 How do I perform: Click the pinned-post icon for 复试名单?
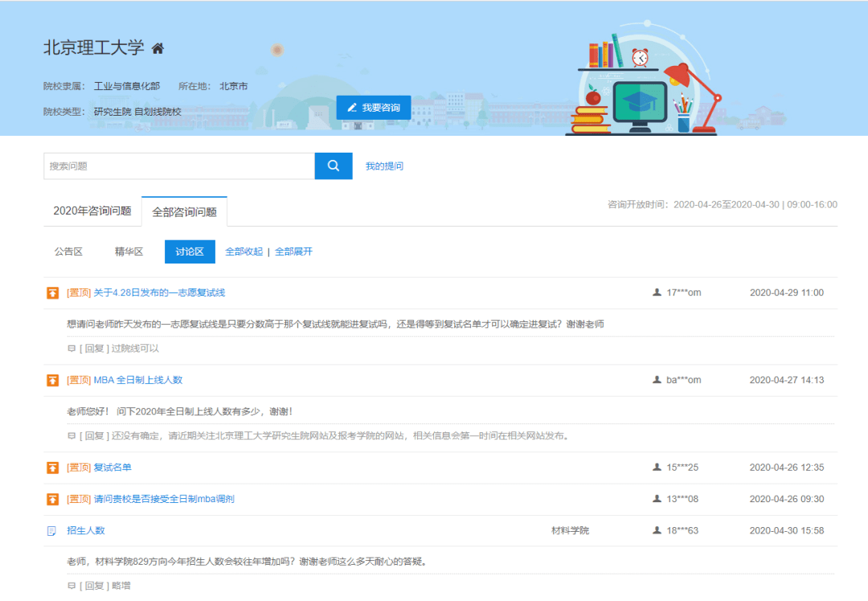52,468
